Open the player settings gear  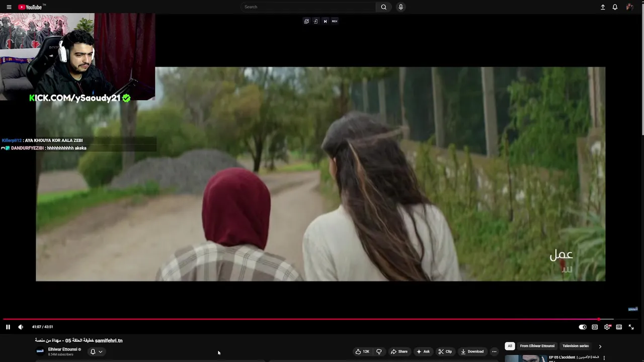pyautogui.click(x=607, y=327)
